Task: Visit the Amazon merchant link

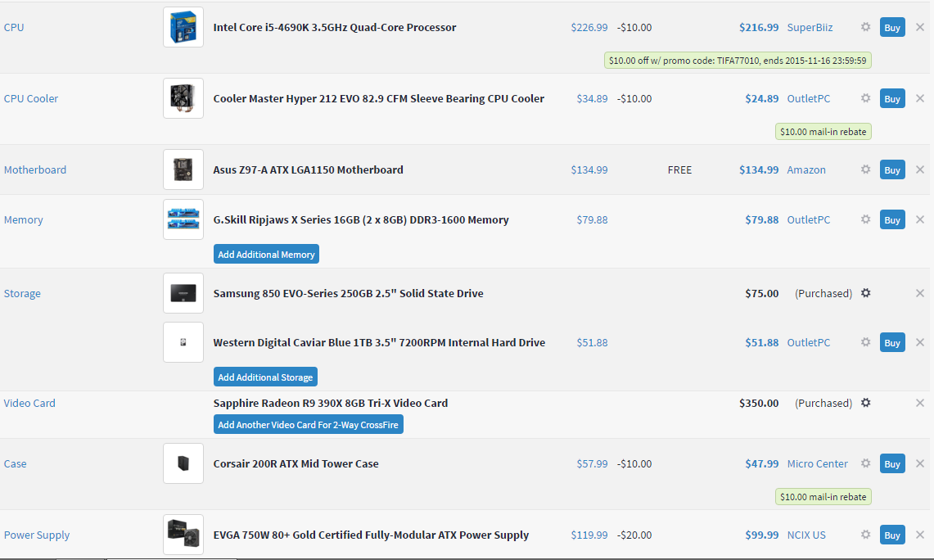Action: tap(806, 169)
